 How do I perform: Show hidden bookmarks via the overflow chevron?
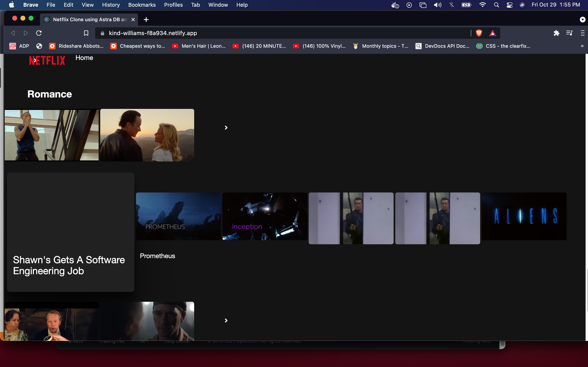[582, 46]
